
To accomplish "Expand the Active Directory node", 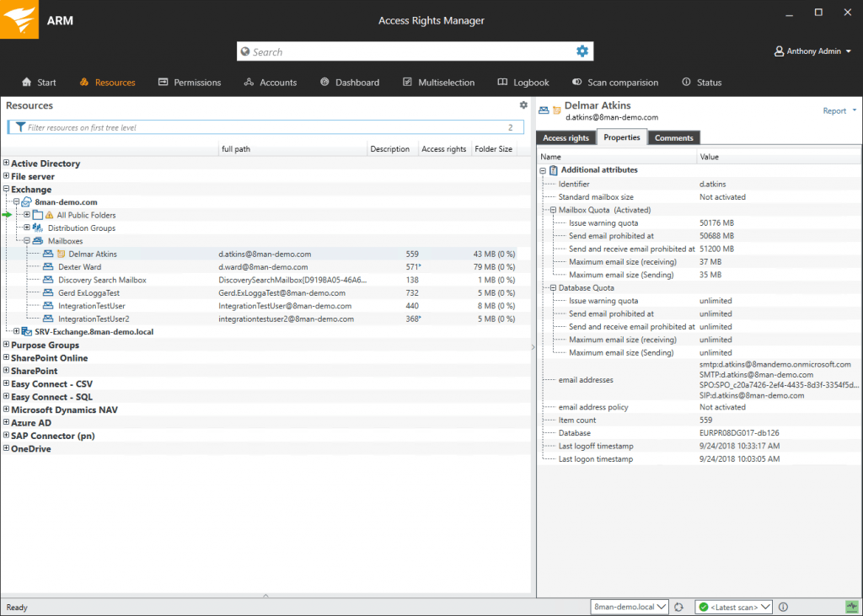I will (6, 163).
